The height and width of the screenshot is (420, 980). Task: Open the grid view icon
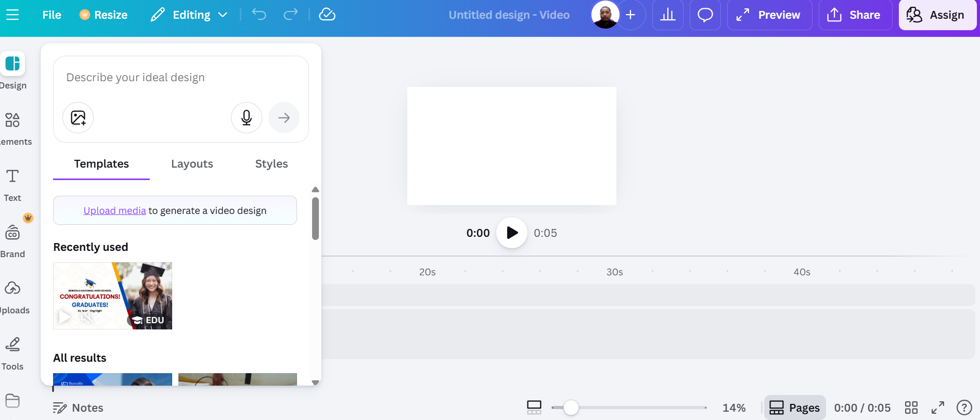(x=911, y=408)
